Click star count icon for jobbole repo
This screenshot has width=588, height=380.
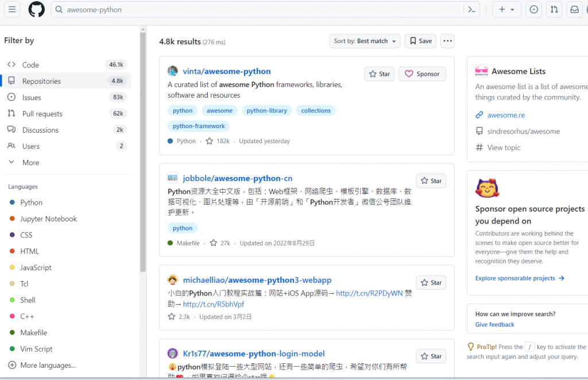(214, 243)
